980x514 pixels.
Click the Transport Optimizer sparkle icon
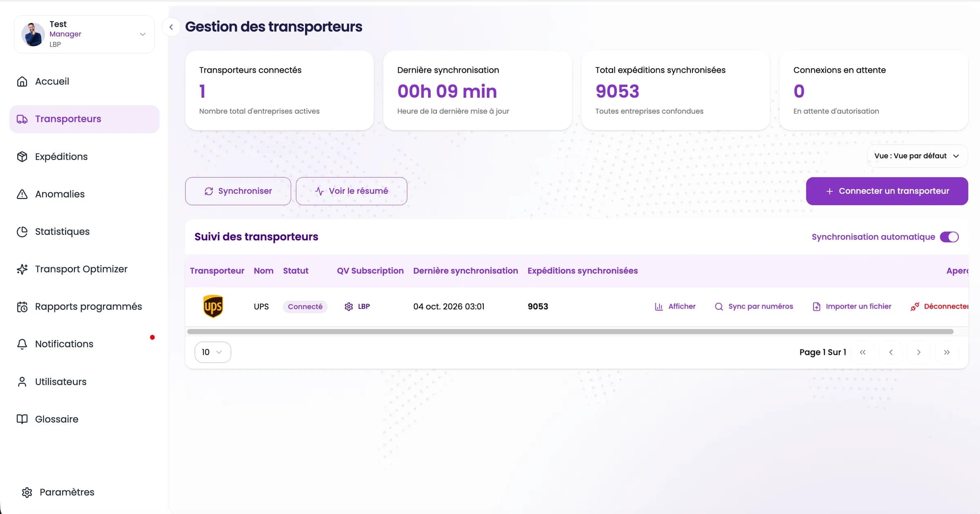[x=22, y=269]
